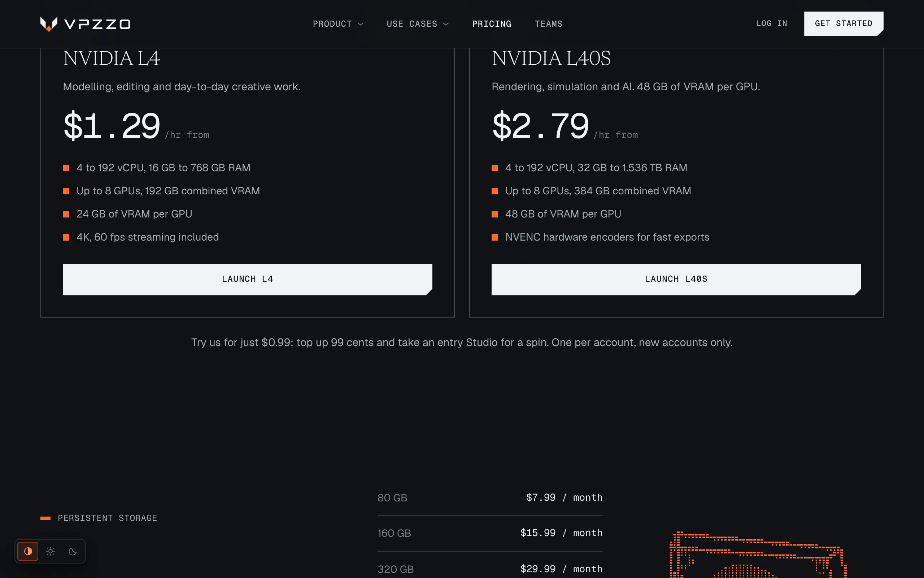Expand the Use Cases menu chevron
Screen dimensions: 924x578
tap(446, 24)
